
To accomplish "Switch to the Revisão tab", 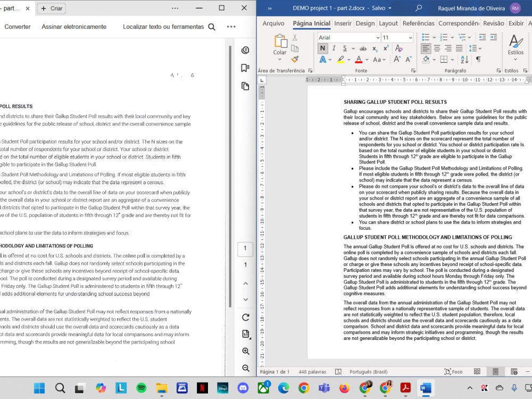I will click(493, 23).
